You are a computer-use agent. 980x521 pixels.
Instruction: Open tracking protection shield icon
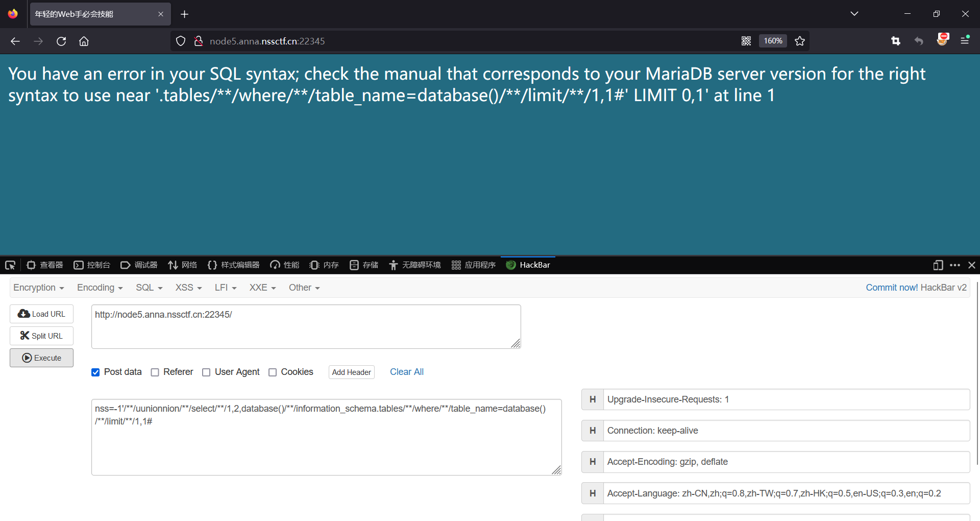pyautogui.click(x=181, y=41)
